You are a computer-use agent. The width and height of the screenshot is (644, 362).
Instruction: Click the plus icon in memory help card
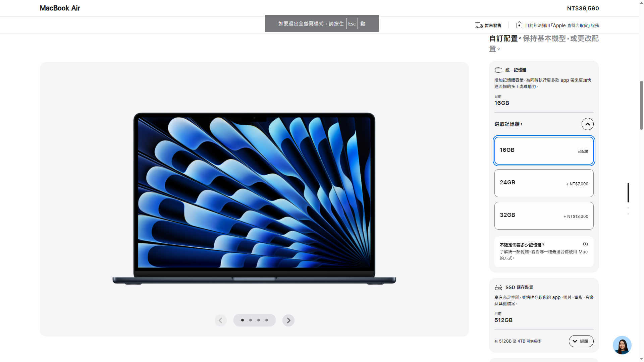tap(585, 244)
